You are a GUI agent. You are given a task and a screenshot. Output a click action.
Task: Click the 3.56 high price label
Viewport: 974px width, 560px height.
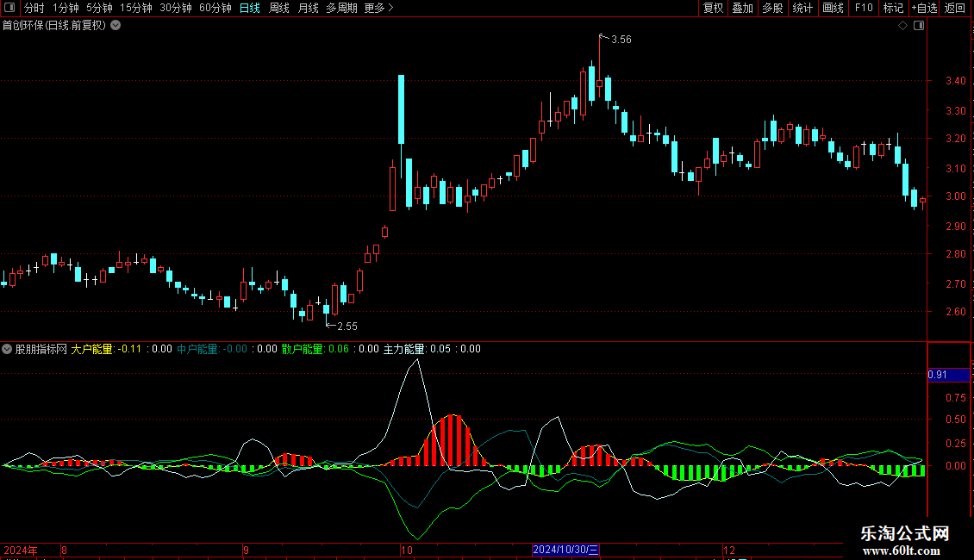click(x=621, y=40)
